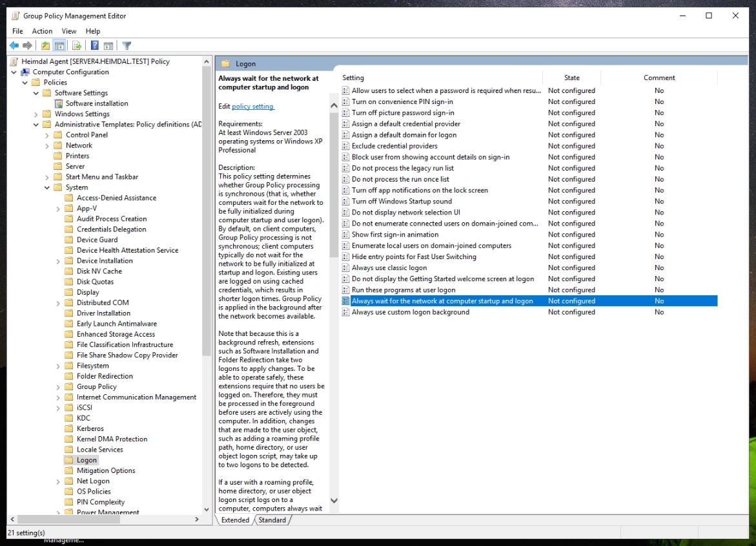Toggle the Show/Hide Action Pane toolbar icon
The image size is (756, 546).
pyautogui.click(x=108, y=45)
